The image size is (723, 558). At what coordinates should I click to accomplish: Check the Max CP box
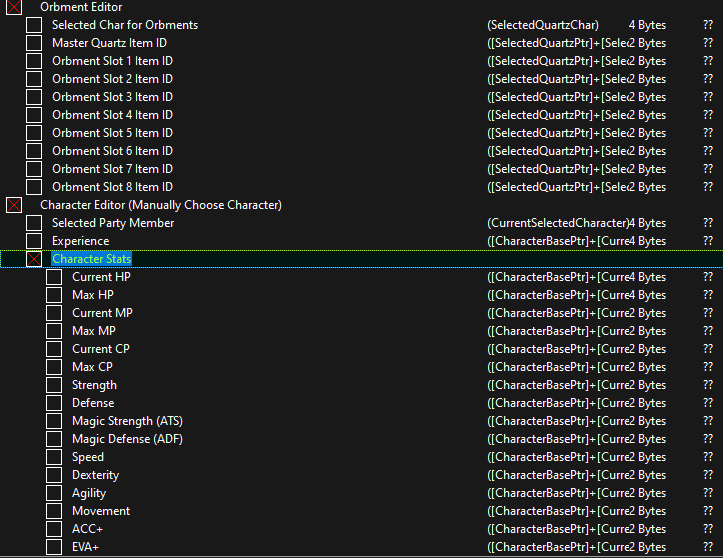click(x=54, y=367)
